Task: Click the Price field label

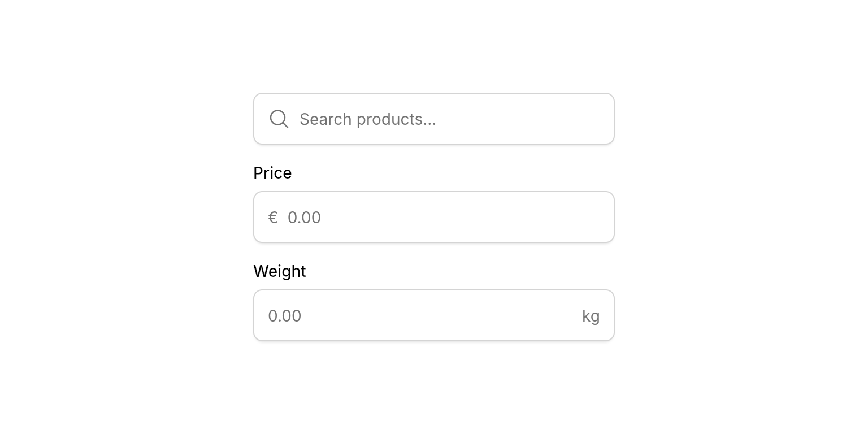Action: point(272,173)
